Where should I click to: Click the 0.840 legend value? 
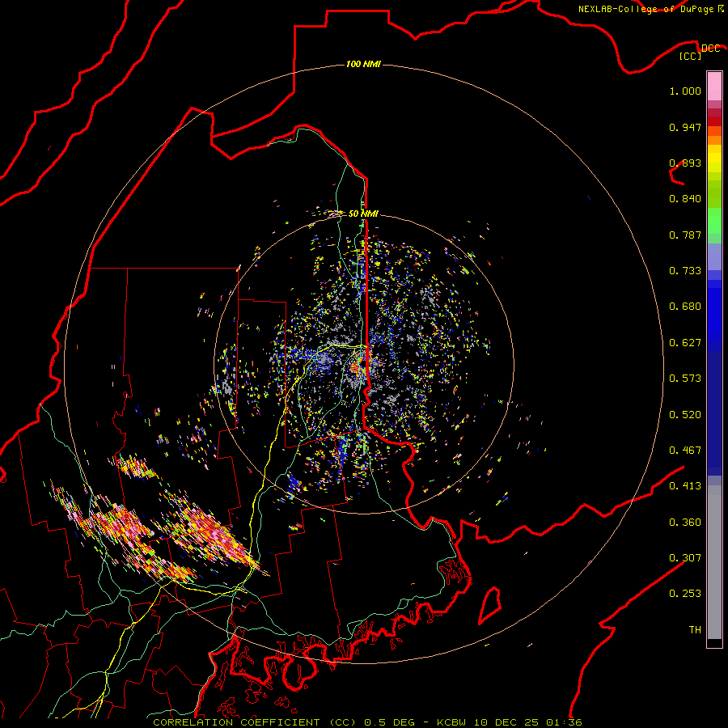coord(685,199)
